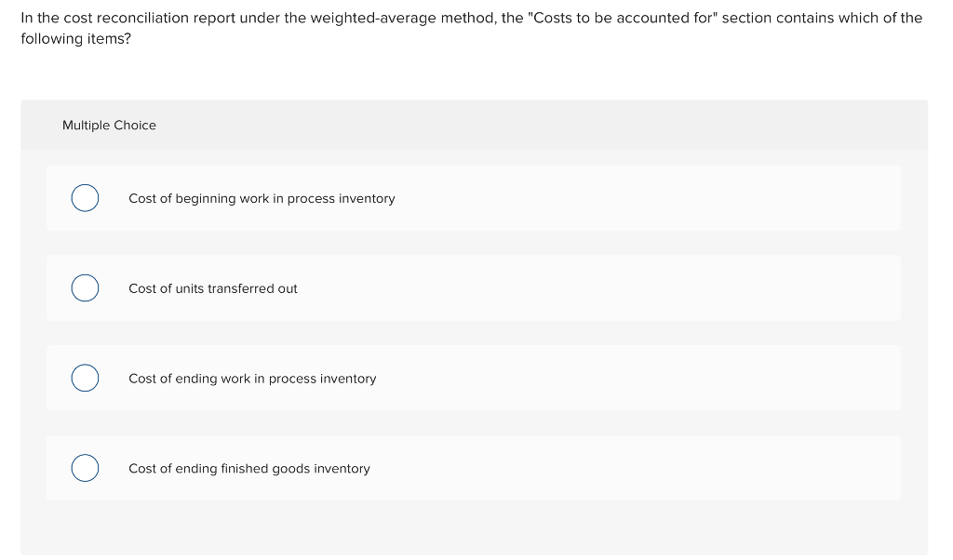Select the radio button for ending work in process
Screen dimensions: 953x560
[85, 378]
